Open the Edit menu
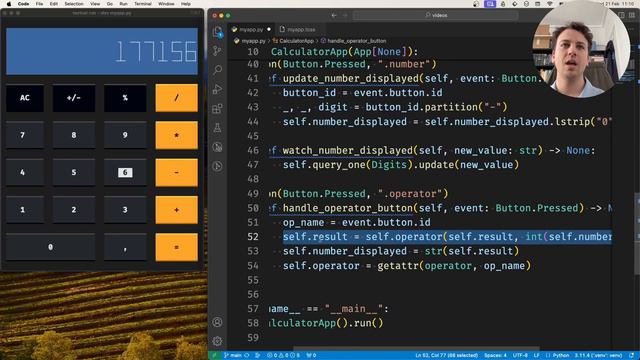The height and width of the screenshot is (360, 640). (53, 4)
